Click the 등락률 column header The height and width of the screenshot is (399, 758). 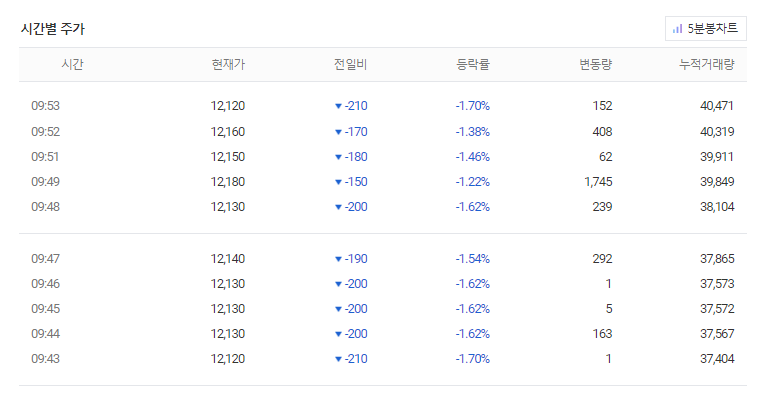tap(473, 64)
